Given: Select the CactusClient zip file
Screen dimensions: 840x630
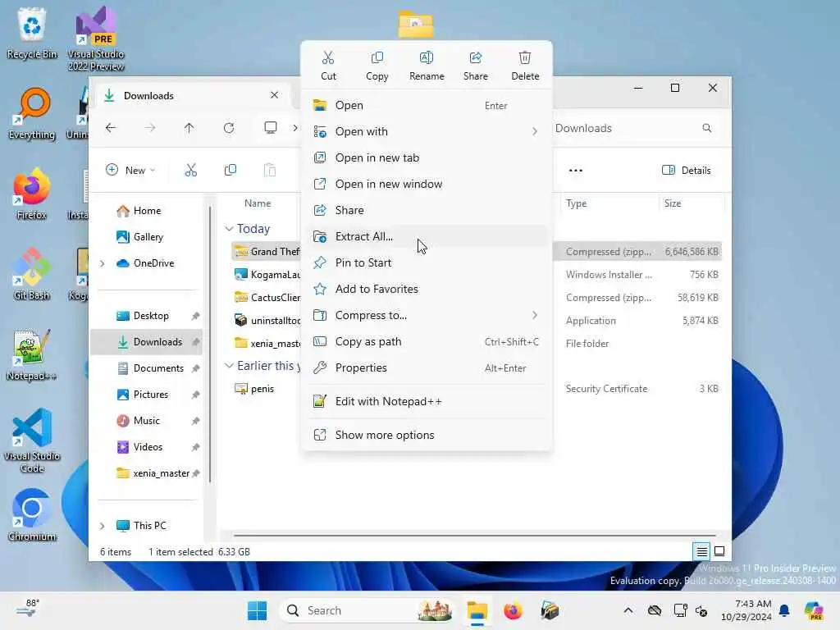Looking at the screenshot, I should click(x=267, y=298).
